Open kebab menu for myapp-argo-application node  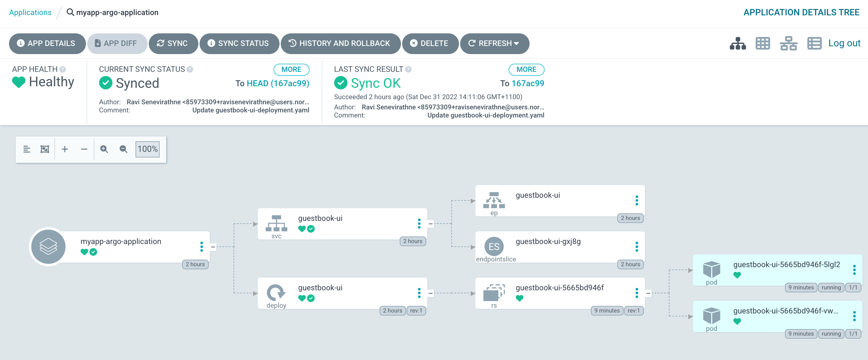(x=201, y=247)
